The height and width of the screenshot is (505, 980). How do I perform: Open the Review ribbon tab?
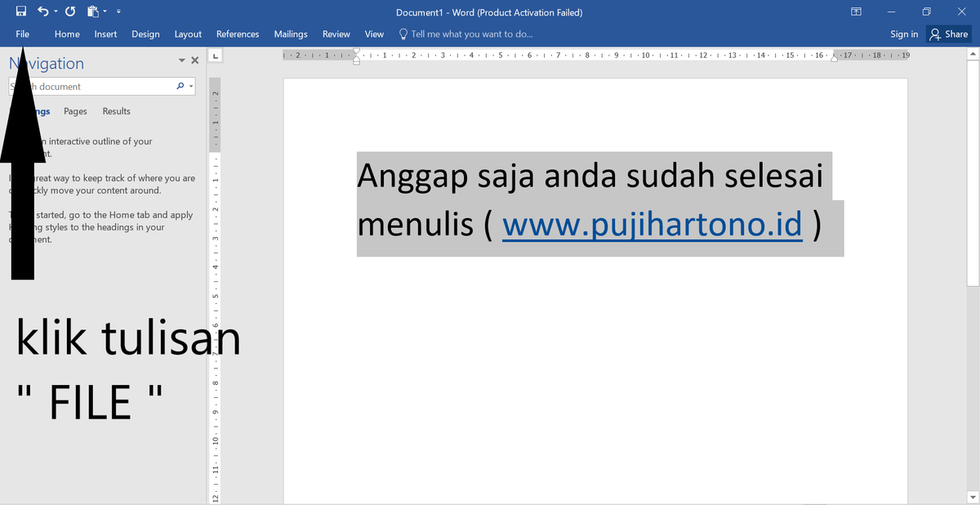336,34
